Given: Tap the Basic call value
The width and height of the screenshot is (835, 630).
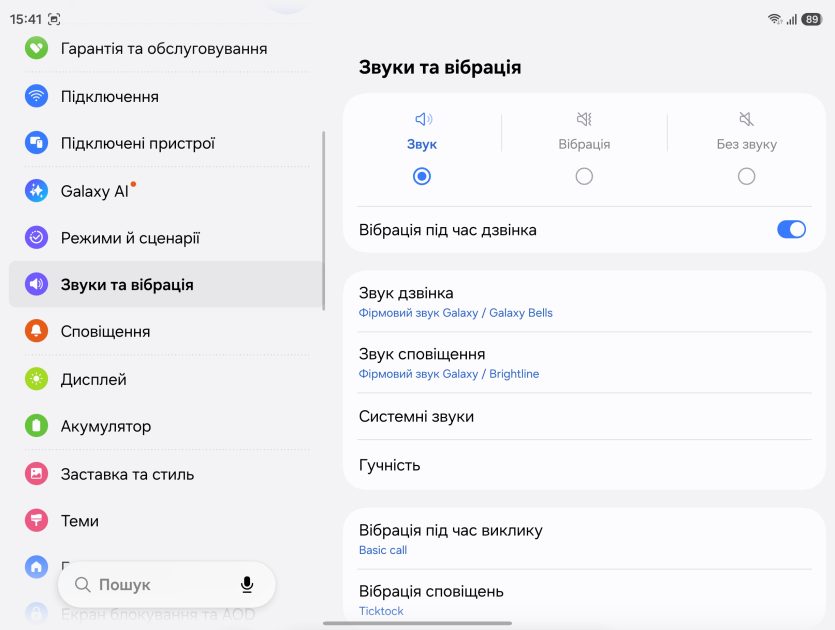Looking at the screenshot, I should (x=382, y=550).
